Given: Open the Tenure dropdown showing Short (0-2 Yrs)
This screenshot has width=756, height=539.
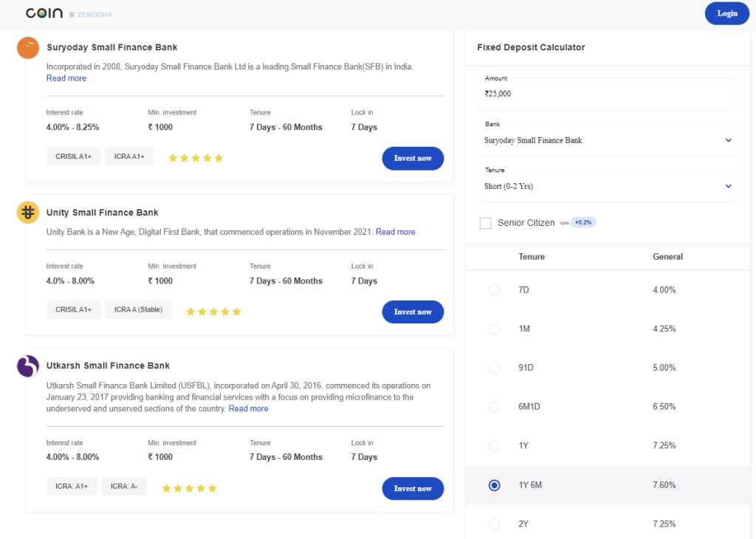Looking at the screenshot, I should (x=608, y=186).
